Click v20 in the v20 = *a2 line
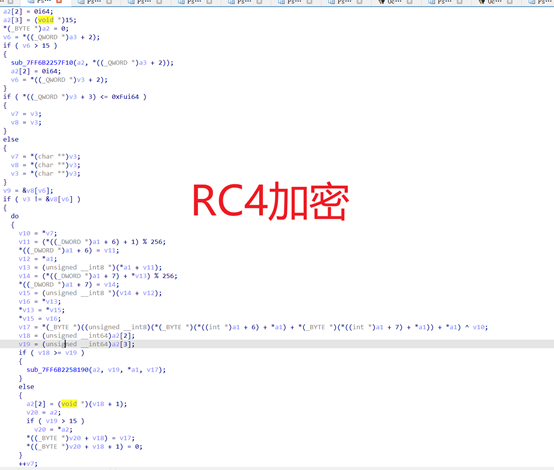554x470 pixels. pyautogui.click(x=40, y=429)
